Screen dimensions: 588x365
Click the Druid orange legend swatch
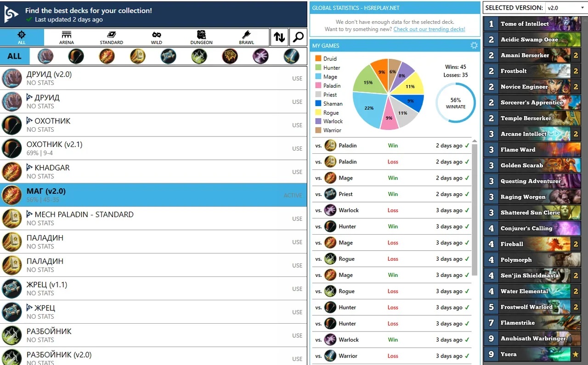(x=318, y=59)
